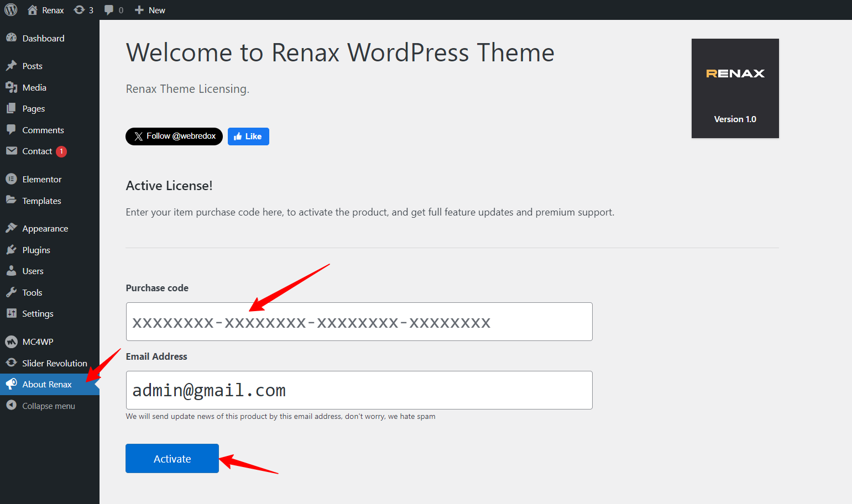This screenshot has width=852, height=504.
Task: Open the Plugins menu item
Action: (x=50, y=250)
